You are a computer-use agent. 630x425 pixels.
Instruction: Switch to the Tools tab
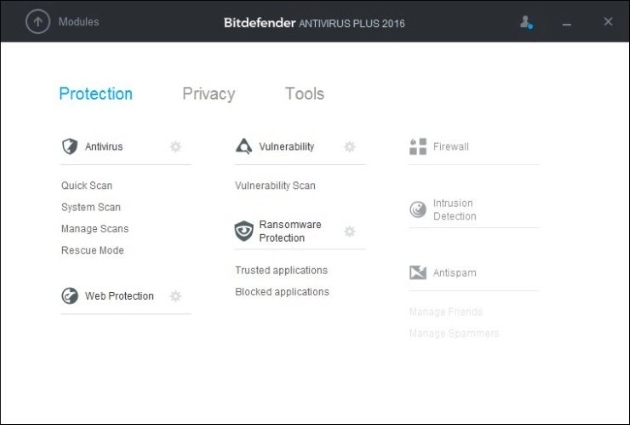pos(305,94)
